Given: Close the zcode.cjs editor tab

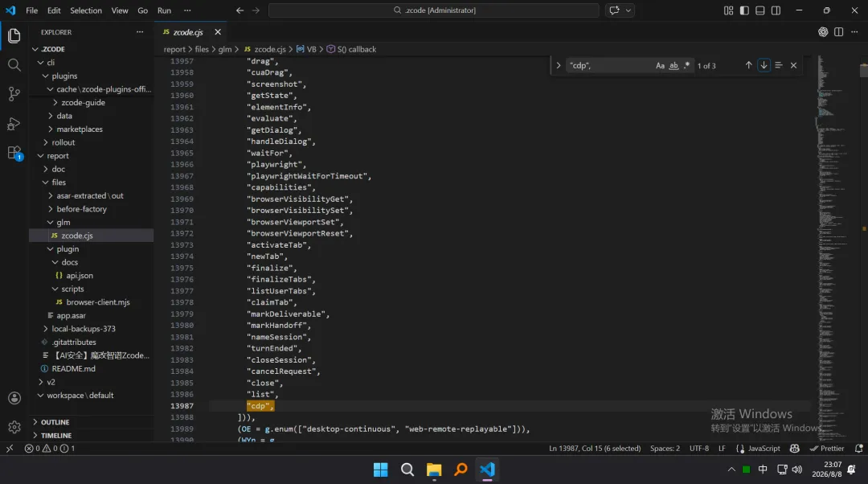Looking at the screenshot, I should tap(218, 32).
